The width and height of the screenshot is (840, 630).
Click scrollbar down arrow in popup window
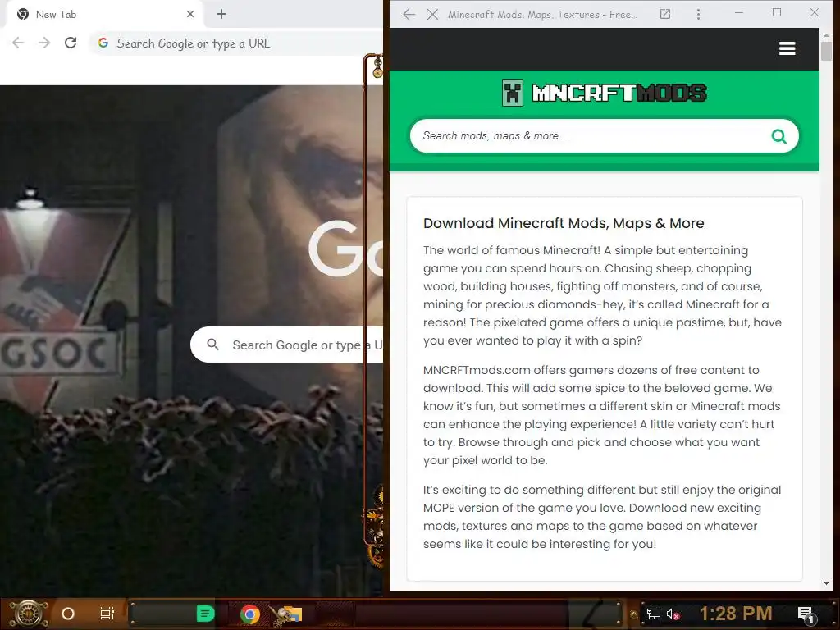(x=826, y=583)
